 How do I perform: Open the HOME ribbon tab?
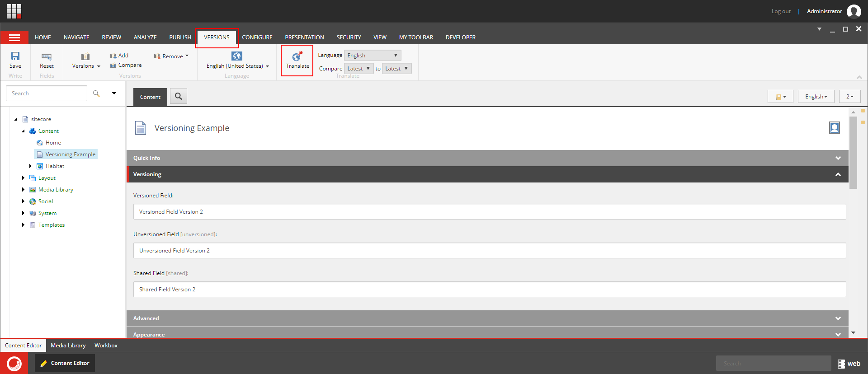point(43,37)
